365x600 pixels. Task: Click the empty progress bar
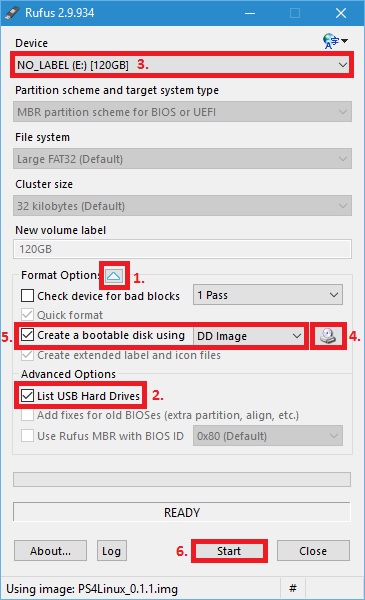(x=182, y=479)
